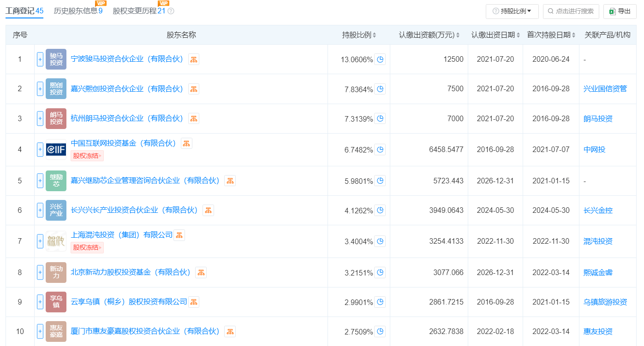The width and height of the screenshot is (644, 346).
Task: Expand row 9 云享乌镇 plus button
Action: coord(40,302)
